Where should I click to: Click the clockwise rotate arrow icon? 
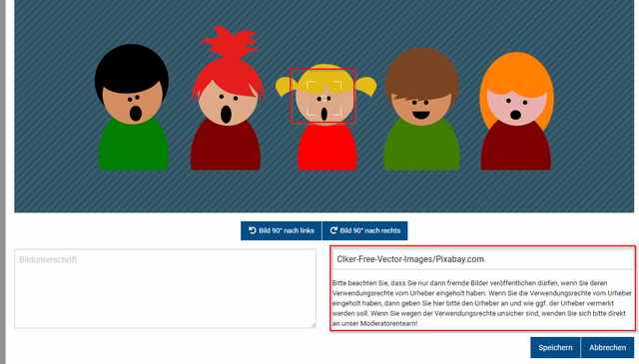click(333, 230)
